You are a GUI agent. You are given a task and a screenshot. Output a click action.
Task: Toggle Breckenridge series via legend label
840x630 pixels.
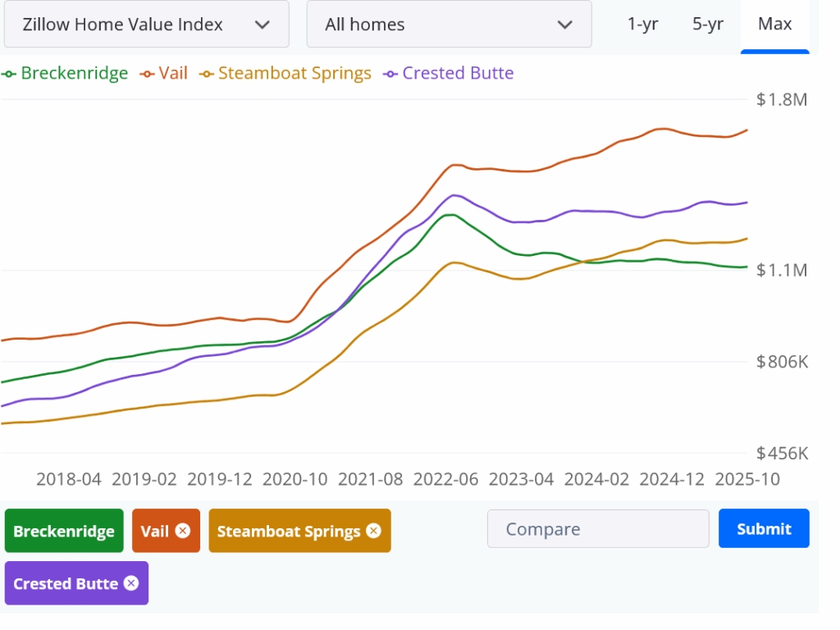pos(75,73)
